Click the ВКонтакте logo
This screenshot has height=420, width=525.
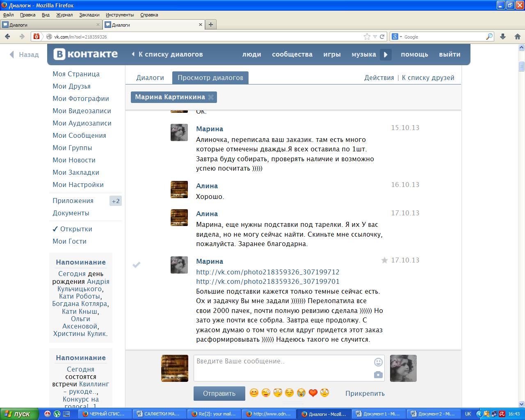pyautogui.click(x=86, y=54)
